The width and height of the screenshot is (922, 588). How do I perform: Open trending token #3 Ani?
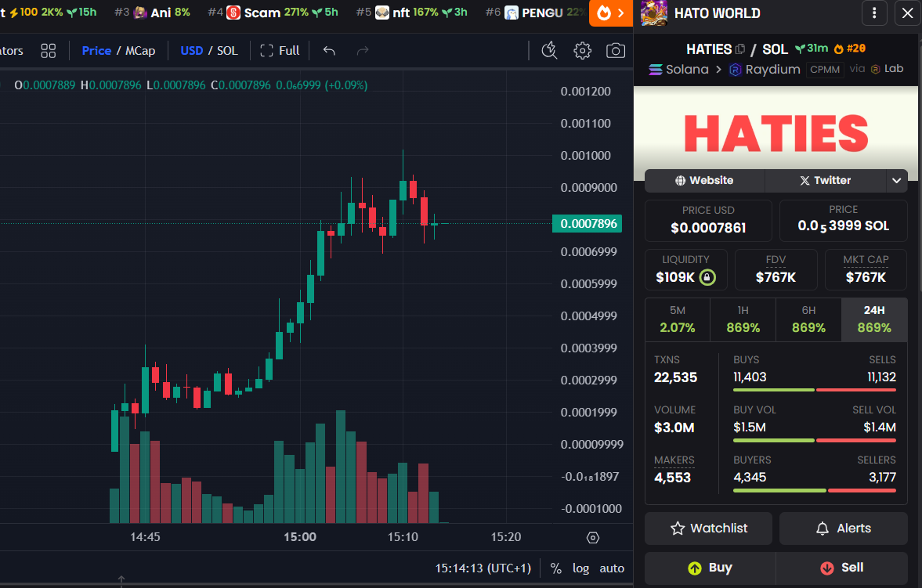(x=153, y=13)
